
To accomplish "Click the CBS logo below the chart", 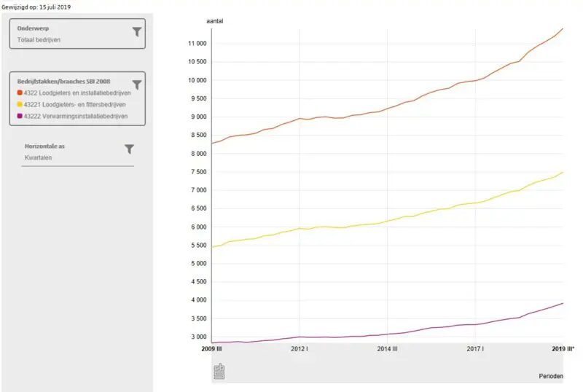I will 219,372.
